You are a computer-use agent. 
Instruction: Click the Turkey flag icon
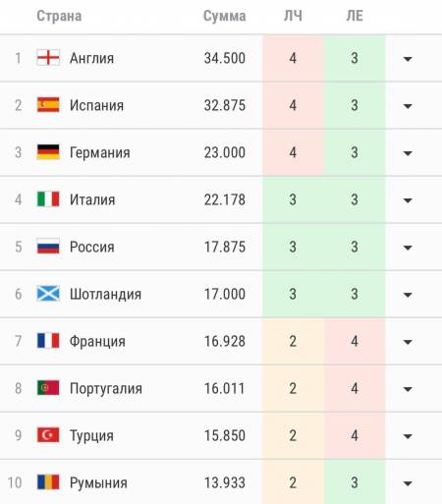[48, 435]
